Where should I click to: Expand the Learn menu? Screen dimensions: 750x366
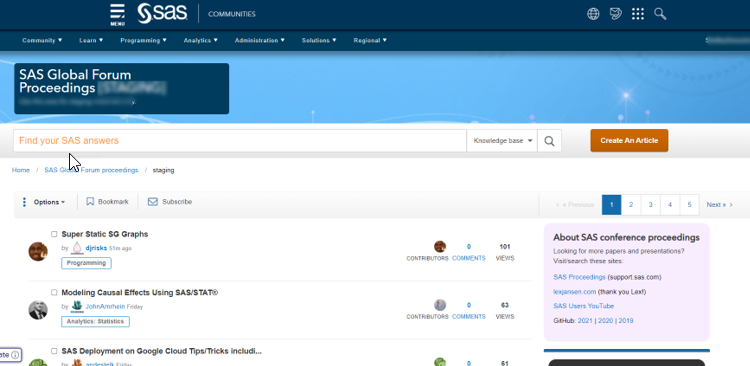click(91, 41)
